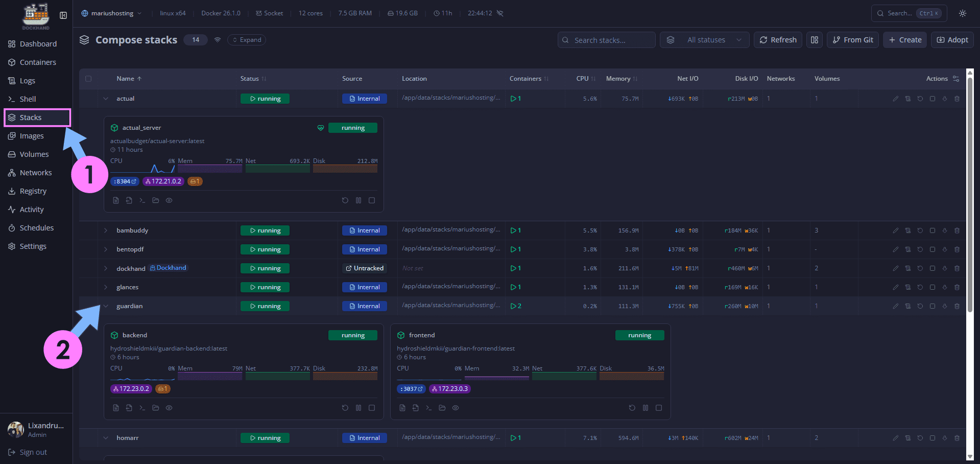Viewport: 980px width, 464px height.
Task: Delete the glances stack via trash icon
Action: coord(957,287)
